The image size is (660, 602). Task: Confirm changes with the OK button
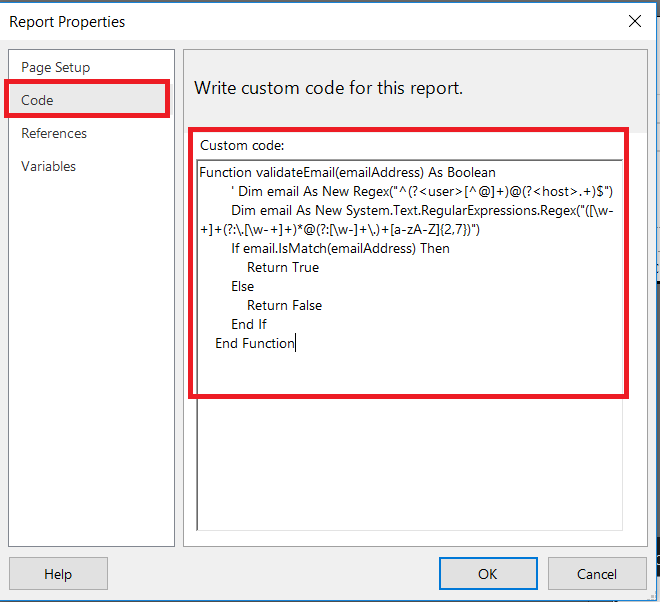[487, 574]
